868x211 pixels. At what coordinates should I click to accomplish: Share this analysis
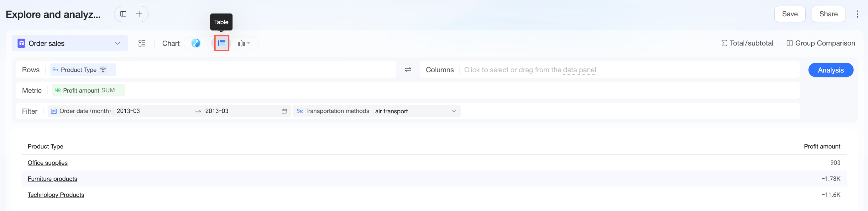[828, 14]
